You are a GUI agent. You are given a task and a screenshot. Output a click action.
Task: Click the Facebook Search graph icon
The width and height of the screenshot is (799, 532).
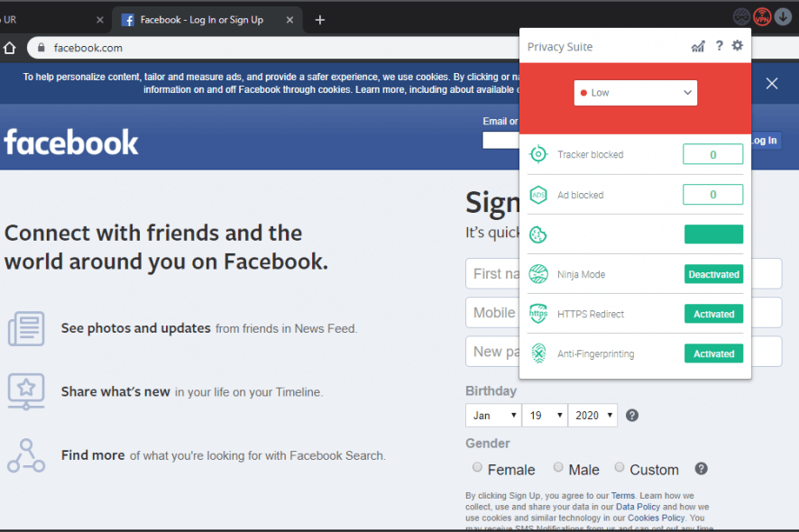pos(26,455)
